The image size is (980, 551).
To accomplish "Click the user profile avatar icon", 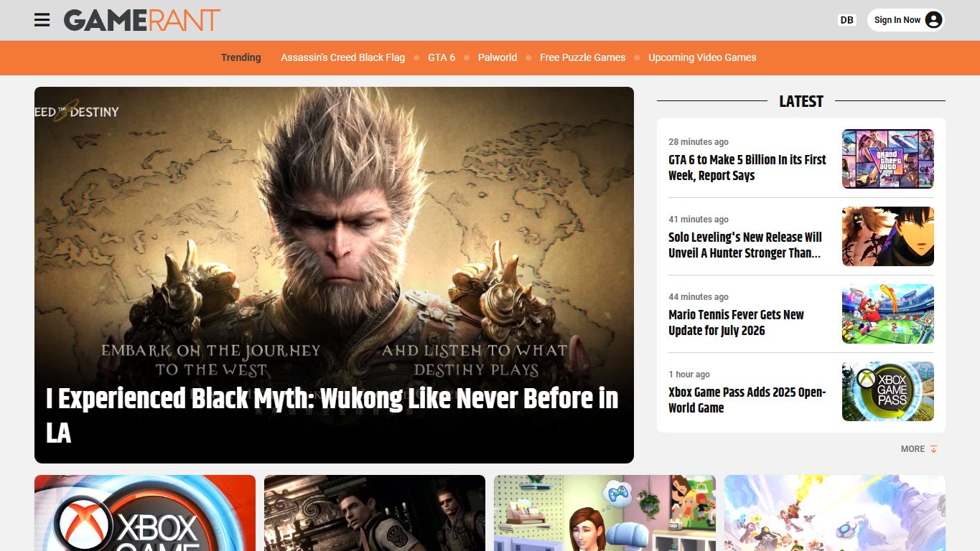I will coord(933,20).
